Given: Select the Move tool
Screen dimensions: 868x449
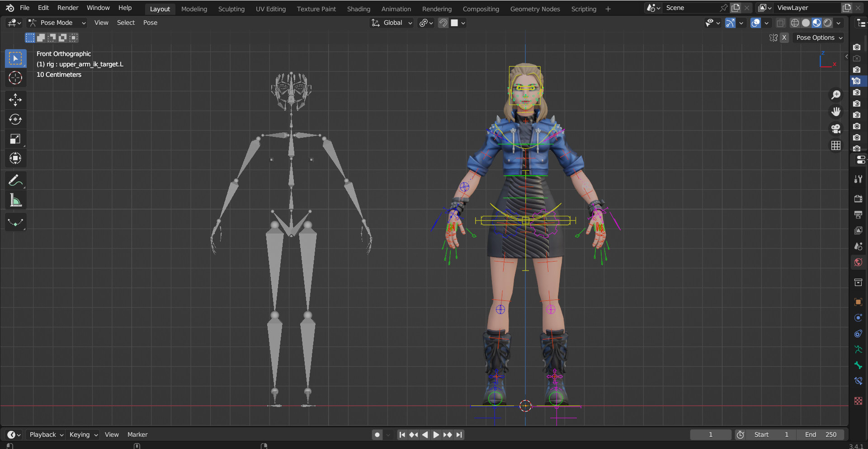Looking at the screenshot, I should (15, 100).
